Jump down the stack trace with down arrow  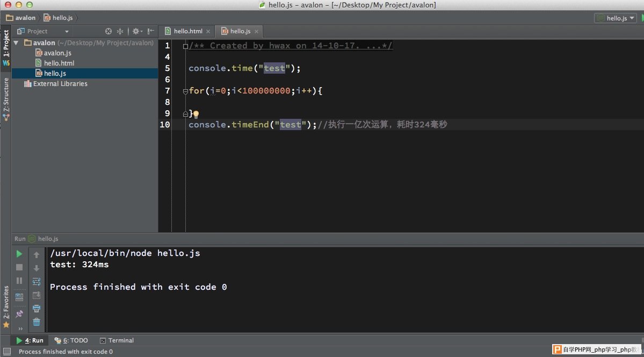(37, 268)
